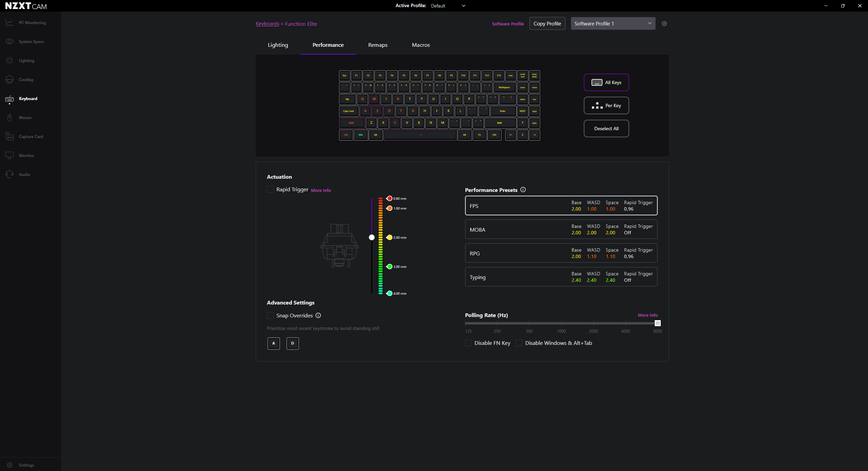Switch to the Macros tab

(421, 45)
